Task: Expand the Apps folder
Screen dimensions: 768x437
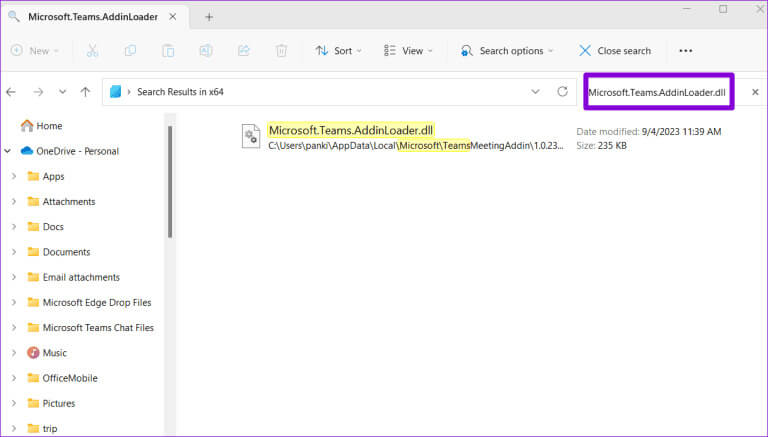Action: pos(14,176)
